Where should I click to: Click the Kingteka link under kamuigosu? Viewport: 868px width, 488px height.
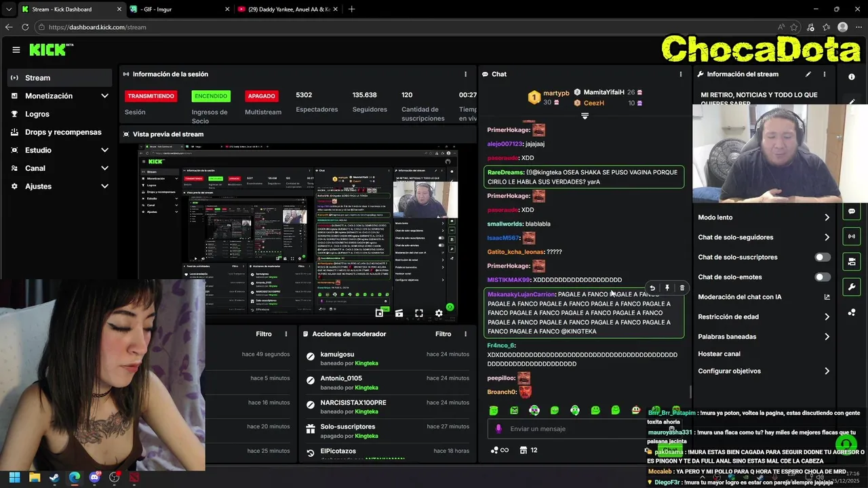(366, 363)
